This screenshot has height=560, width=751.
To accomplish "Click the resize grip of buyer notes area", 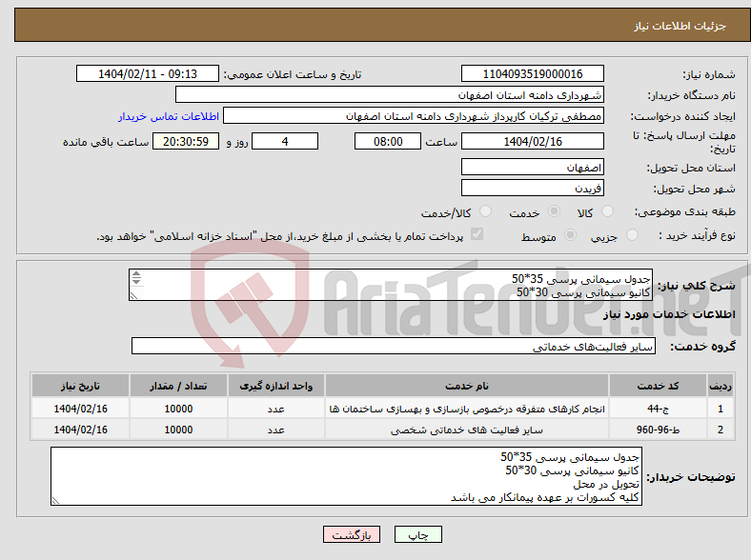I will (56, 500).
